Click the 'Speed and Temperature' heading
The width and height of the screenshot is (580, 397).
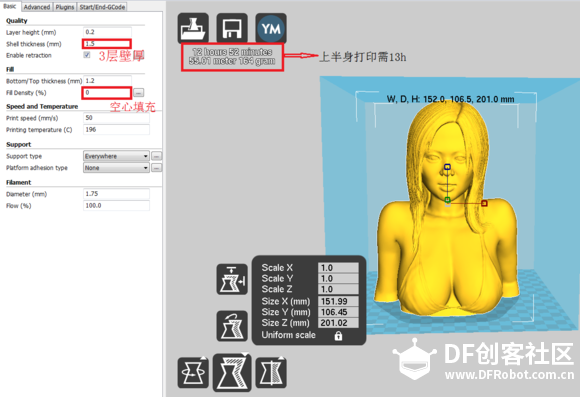click(x=42, y=107)
